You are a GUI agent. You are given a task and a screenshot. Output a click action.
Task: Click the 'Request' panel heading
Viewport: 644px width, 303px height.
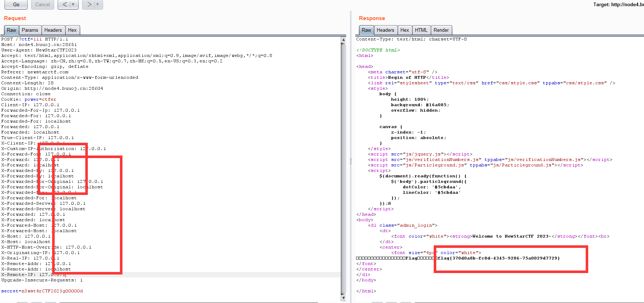click(15, 18)
